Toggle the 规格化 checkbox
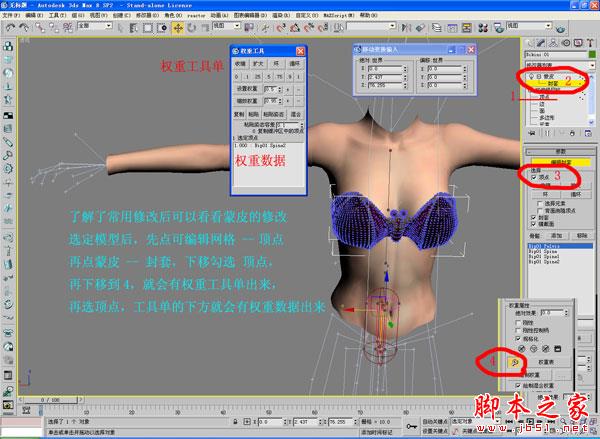 tap(518, 339)
